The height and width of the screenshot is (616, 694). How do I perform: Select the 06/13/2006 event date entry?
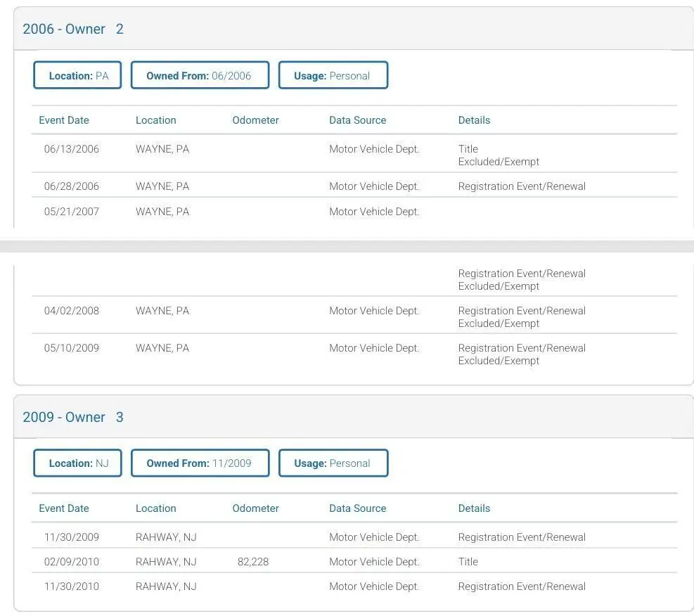(72, 149)
